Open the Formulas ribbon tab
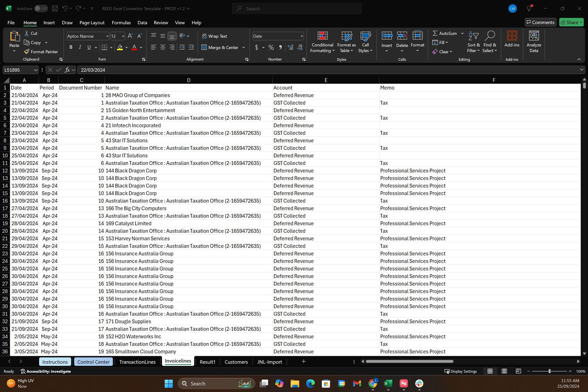 click(121, 23)
